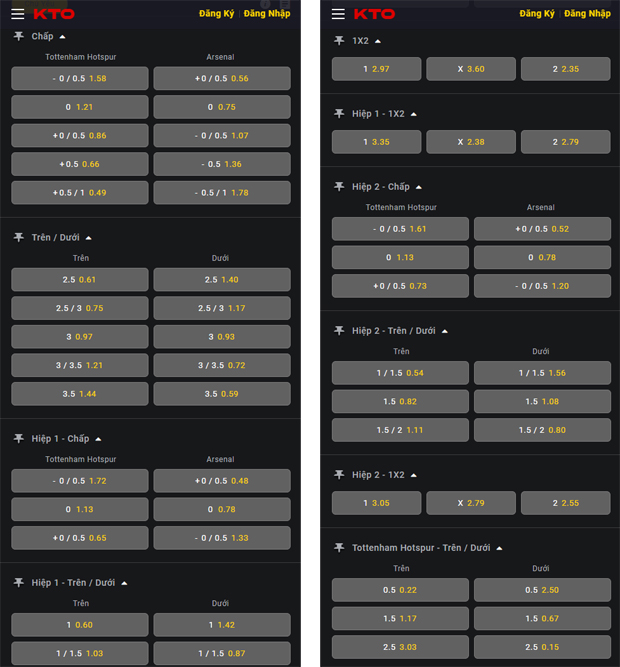Choose Tottenham Trên 2.5 at 3.03 odds
Screen dimensions: 620x667
tap(400, 648)
